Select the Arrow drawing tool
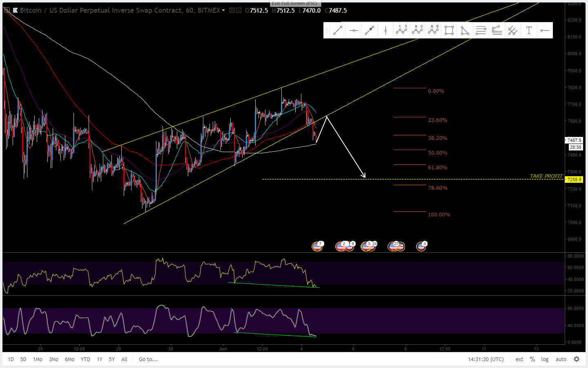 (x=370, y=30)
